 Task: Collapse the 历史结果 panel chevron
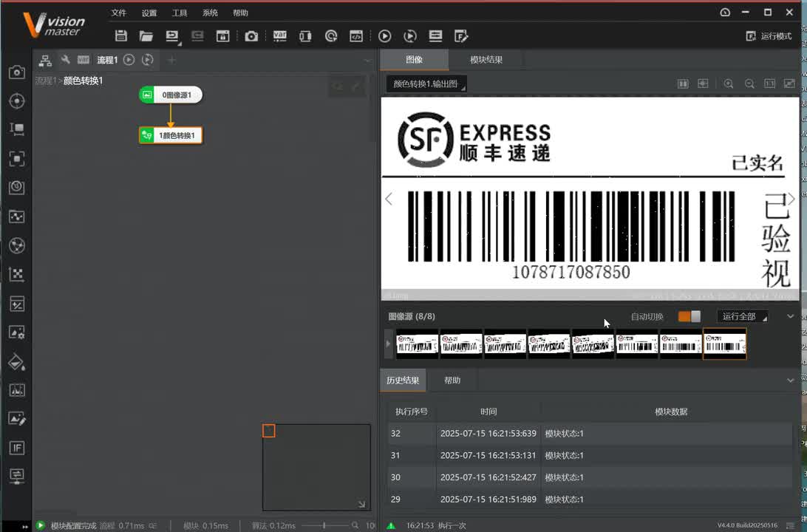[x=791, y=381]
